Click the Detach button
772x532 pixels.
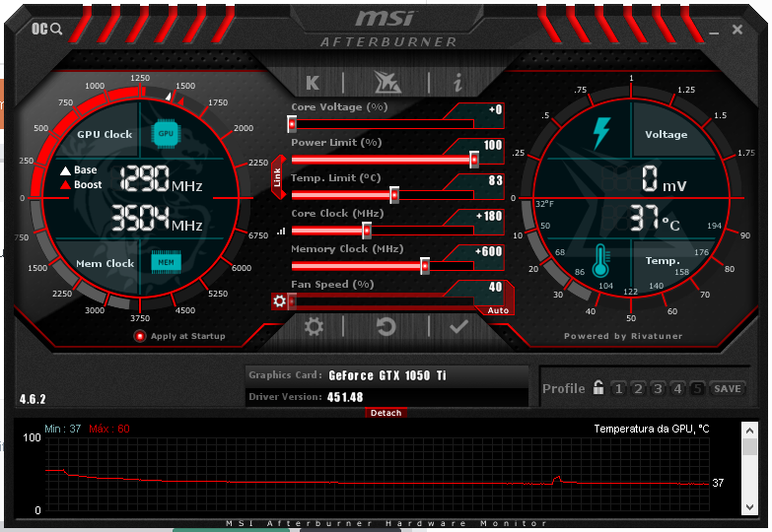click(x=386, y=413)
